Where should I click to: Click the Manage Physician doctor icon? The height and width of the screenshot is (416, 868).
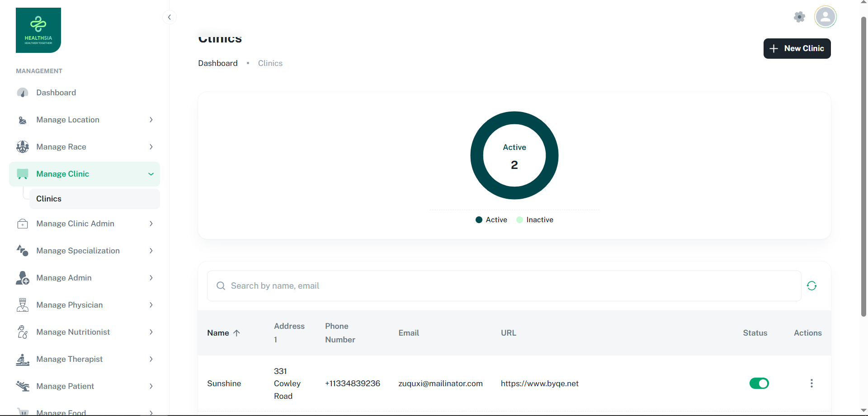click(x=23, y=305)
